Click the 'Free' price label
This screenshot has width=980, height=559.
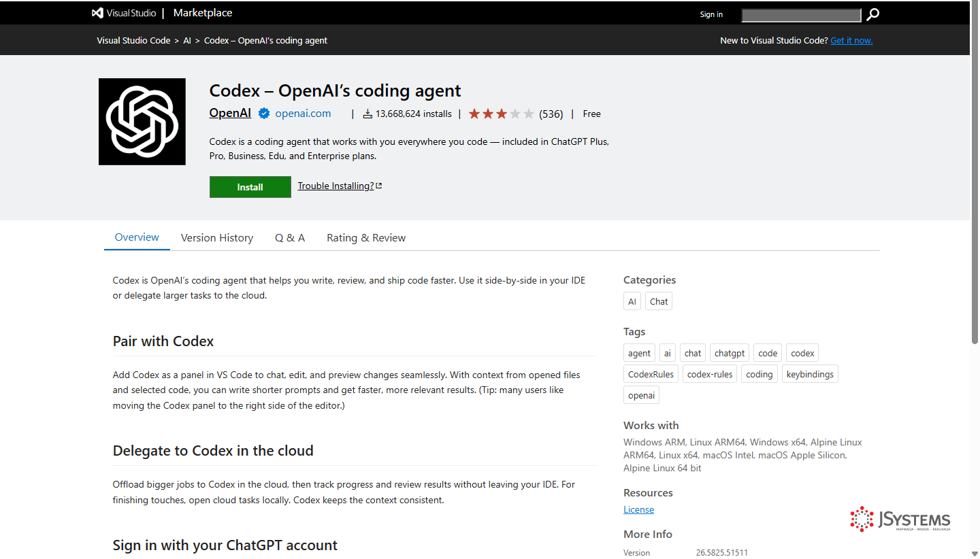click(x=592, y=114)
